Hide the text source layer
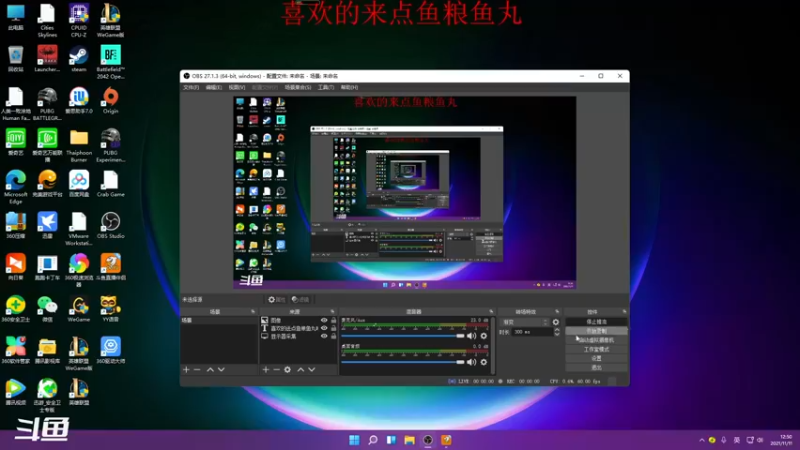This screenshot has height=450, width=800. click(324, 328)
